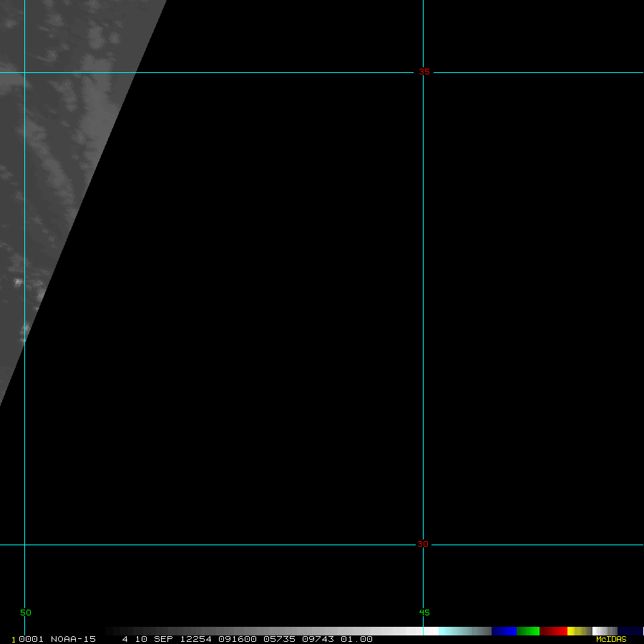The image size is (644, 644).
Task: Click the blue segment of color bar
Action: [504, 631]
